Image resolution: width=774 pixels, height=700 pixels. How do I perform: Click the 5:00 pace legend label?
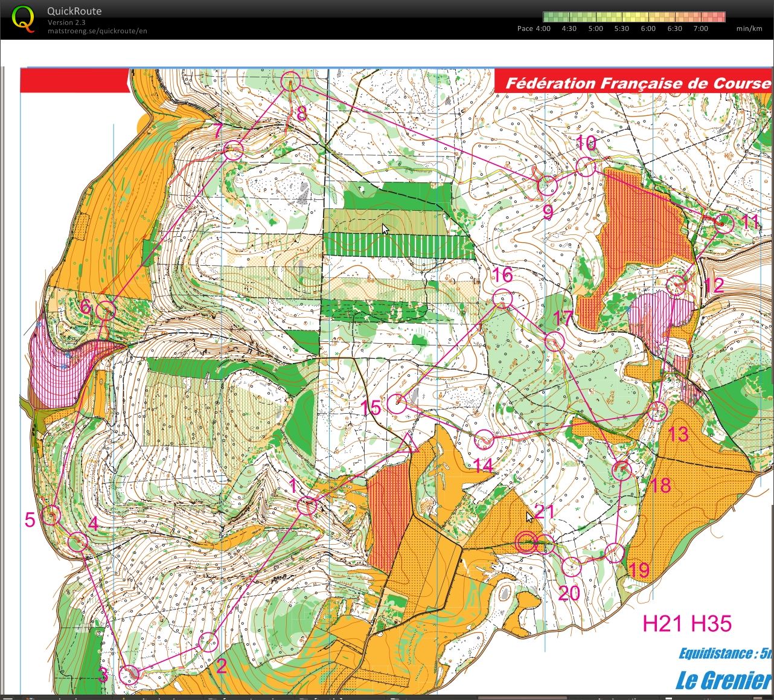pyautogui.click(x=595, y=28)
